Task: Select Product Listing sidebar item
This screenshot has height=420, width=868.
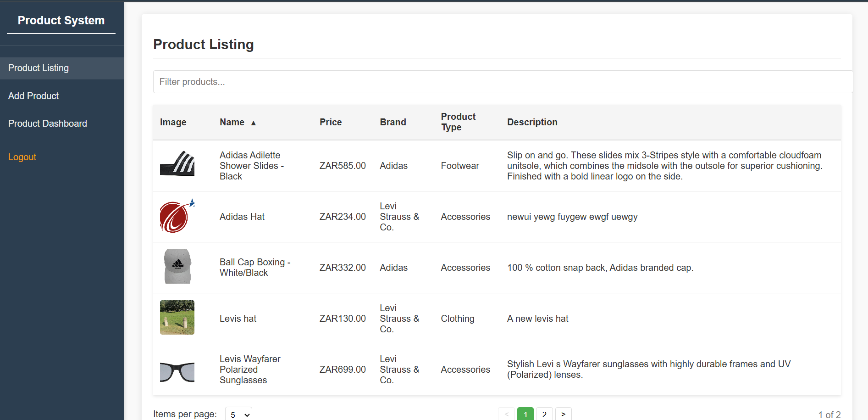Action: [39, 68]
